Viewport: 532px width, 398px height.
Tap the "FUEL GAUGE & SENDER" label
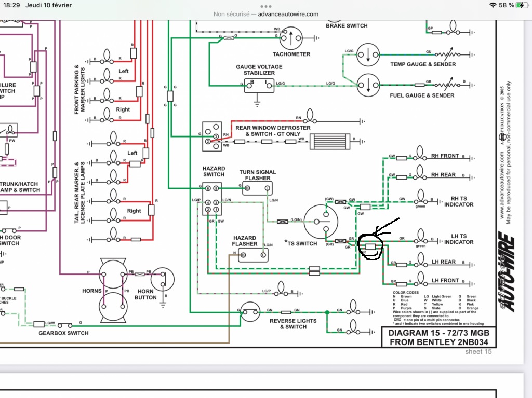(422, 95)
